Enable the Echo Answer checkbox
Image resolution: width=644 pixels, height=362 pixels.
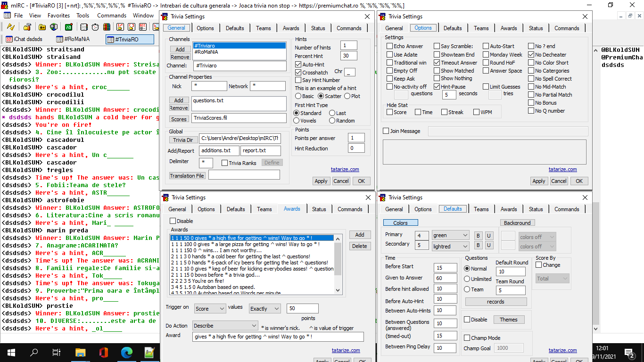pos(390,46)
